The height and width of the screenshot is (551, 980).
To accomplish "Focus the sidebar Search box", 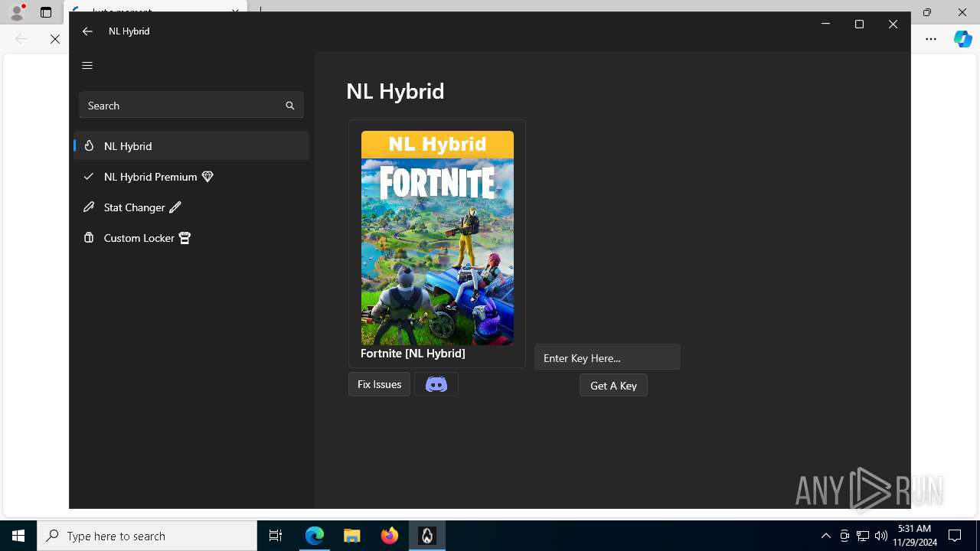I will point(191,105).
